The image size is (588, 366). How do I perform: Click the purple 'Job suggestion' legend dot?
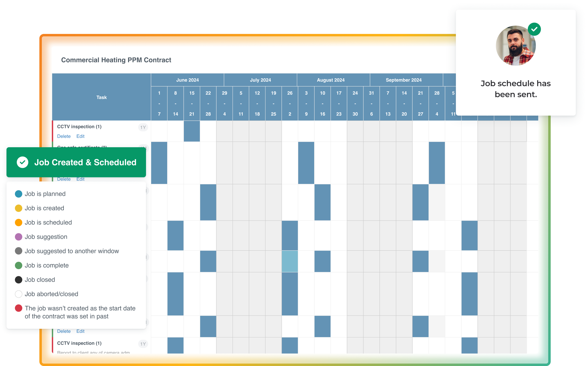[x=19, y=237]
